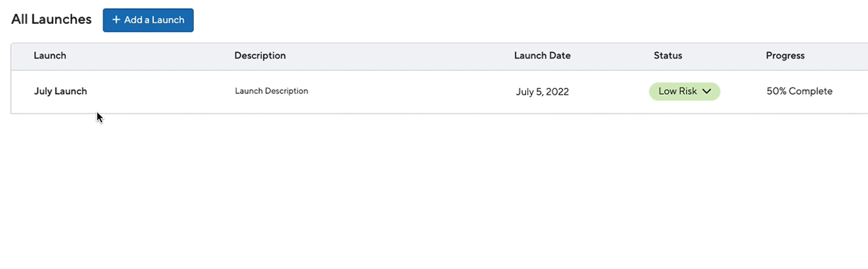868x269 pixels.
Task: Open the Low Risk status dropdown
Action: pyautogui.click(x=684, y=92)
